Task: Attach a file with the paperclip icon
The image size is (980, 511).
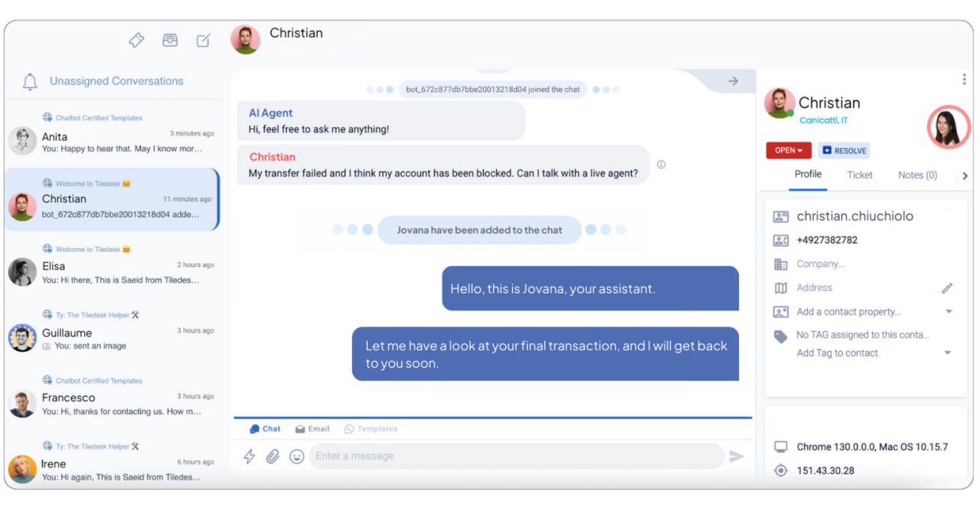Action: (x=273, y=457)
